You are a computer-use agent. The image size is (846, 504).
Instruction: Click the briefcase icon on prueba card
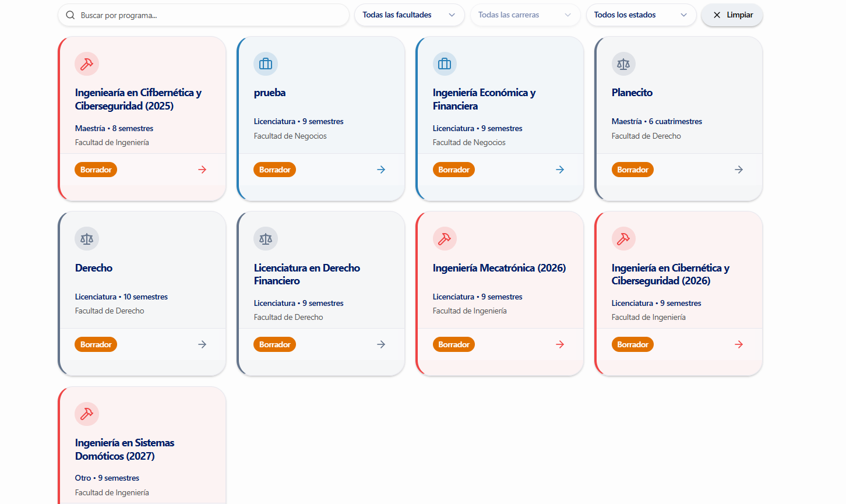pyautogui.click(x=266, y=64)
